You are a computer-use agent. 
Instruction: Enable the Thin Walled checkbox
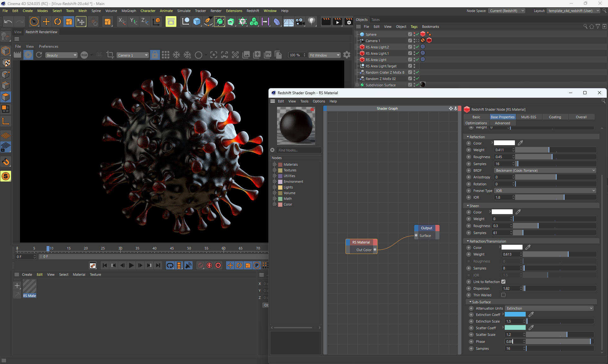[503, 295]
